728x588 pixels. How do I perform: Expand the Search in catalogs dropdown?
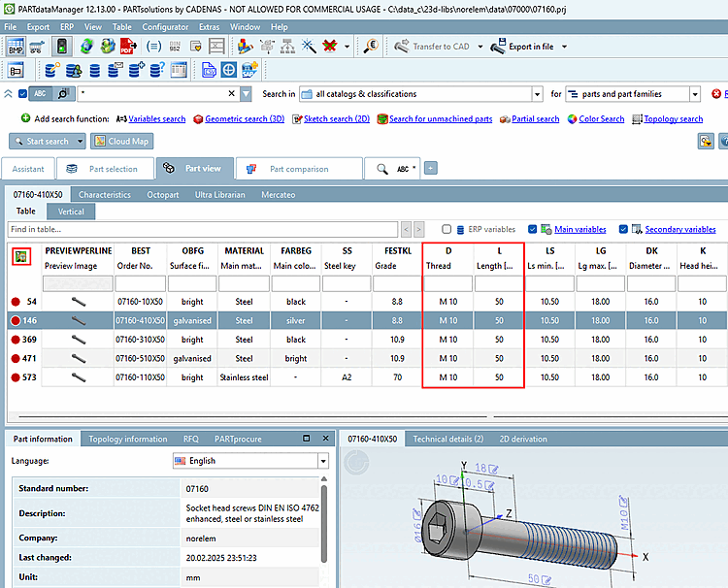pos(537,94)
